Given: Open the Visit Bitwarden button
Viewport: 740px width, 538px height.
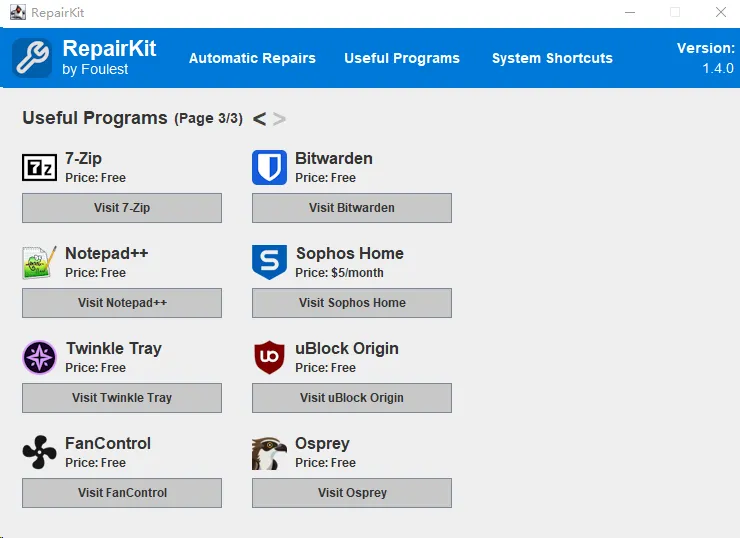Looking at the screenshot, I should 352,208.
